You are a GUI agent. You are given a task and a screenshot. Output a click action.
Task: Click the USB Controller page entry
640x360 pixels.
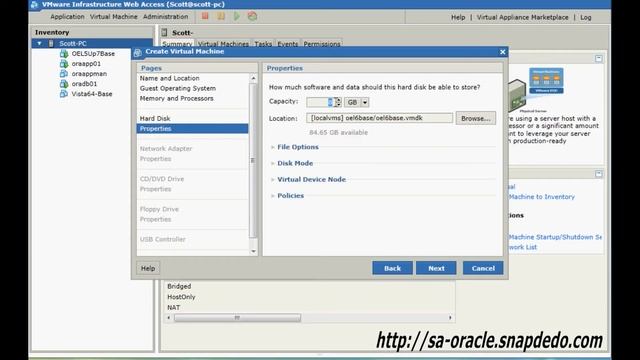tap(162, 239)
